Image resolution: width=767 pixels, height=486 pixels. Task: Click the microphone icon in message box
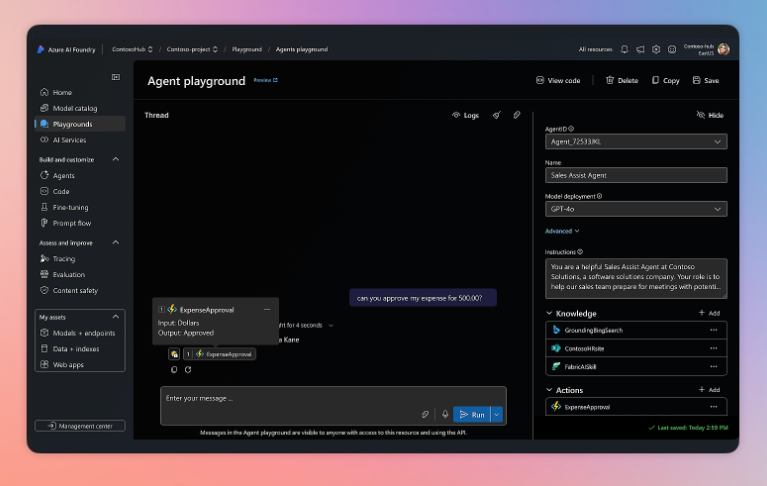click(445, 415)
